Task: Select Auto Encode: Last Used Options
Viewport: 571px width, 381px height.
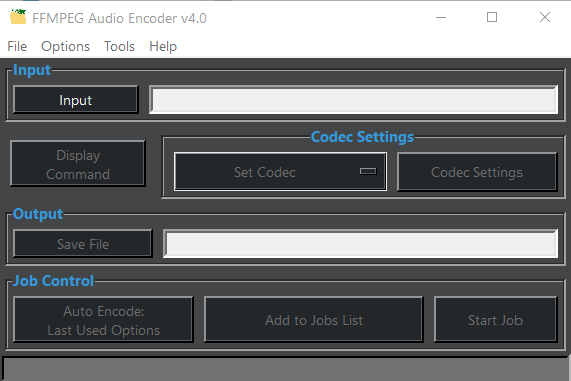Action: coord(103,319)
